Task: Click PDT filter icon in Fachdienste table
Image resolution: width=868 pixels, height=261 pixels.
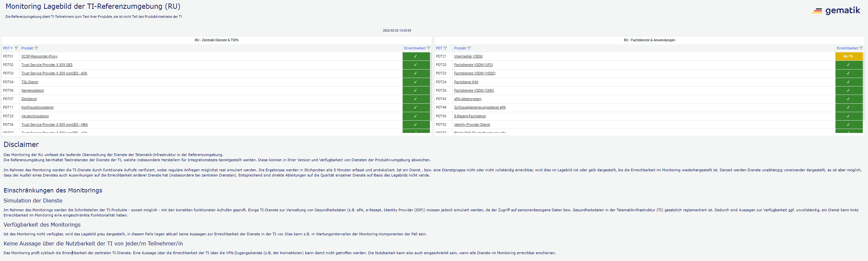Action: click(x=445, y=48)
